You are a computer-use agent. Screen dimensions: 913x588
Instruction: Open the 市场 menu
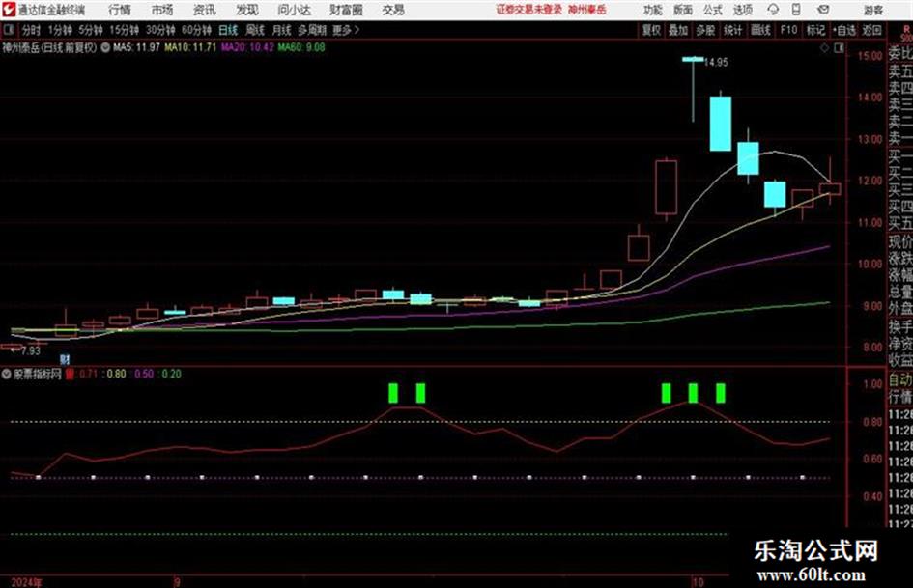coord(162,10)
